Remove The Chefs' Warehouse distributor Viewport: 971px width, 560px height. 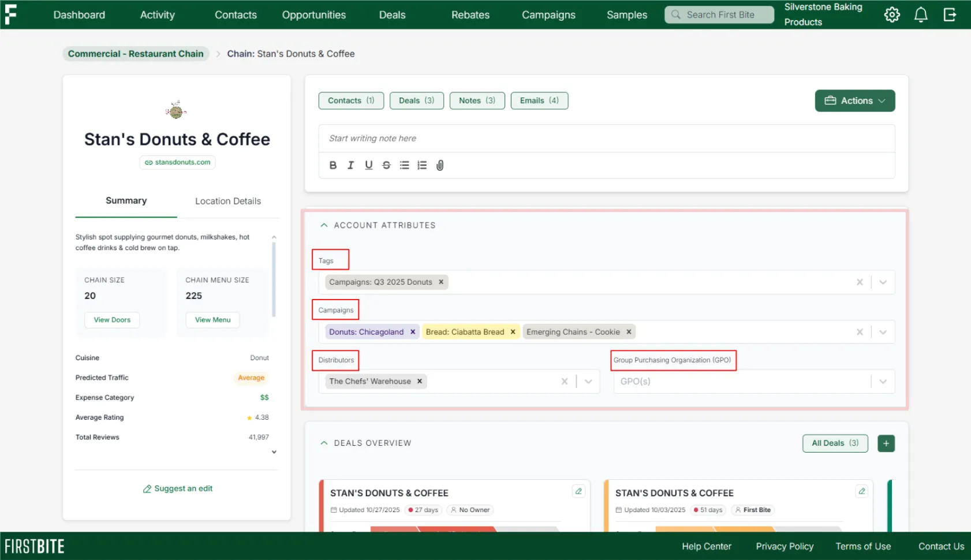pyautogui.click(x=420, y=381)
